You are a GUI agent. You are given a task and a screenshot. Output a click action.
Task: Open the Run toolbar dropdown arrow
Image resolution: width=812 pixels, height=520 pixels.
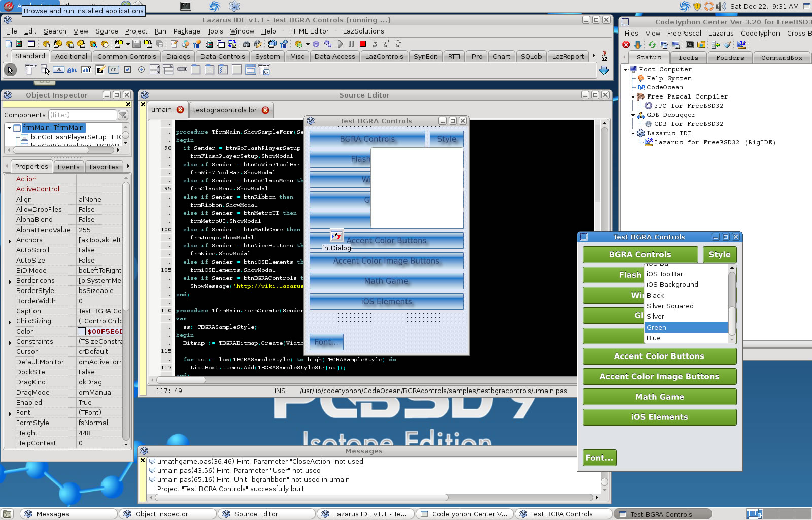308,44
